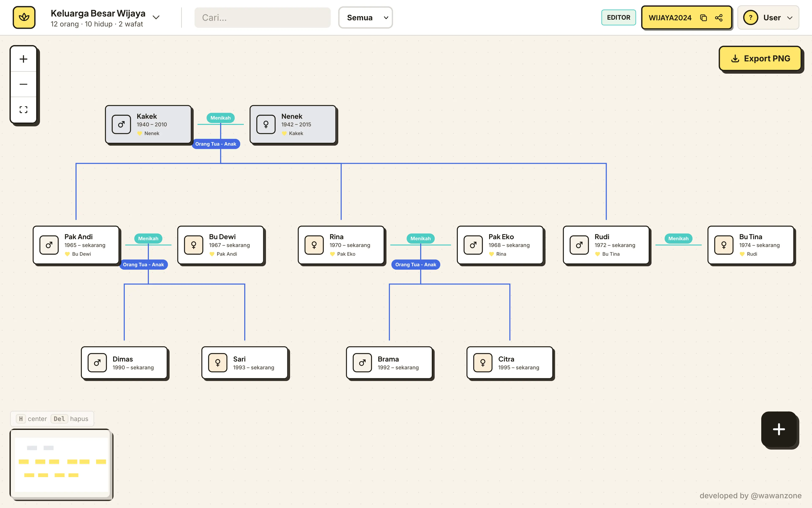The width and height of the screenshot is (812, 508).
Task: Share the family tree via the share icon
Action: pos(719,18)
